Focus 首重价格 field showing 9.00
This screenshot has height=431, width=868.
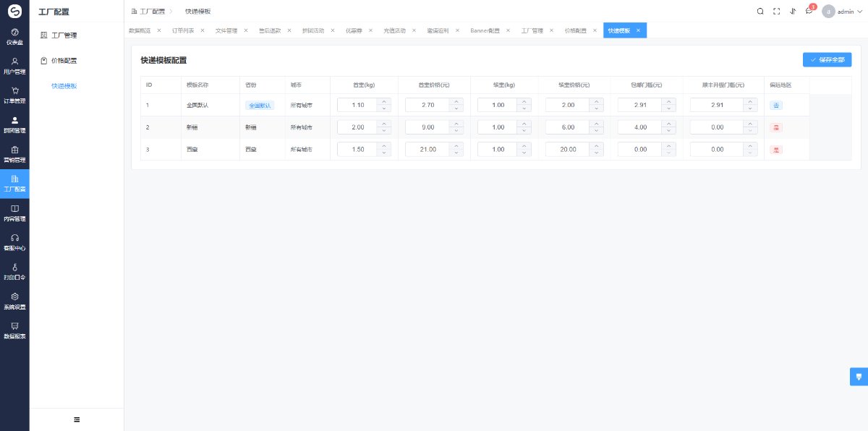pos(427,127)
